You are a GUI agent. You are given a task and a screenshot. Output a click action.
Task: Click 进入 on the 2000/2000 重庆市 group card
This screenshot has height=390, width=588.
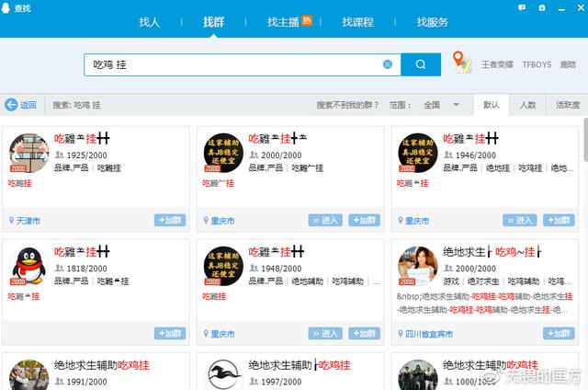[x=325, y=220]
